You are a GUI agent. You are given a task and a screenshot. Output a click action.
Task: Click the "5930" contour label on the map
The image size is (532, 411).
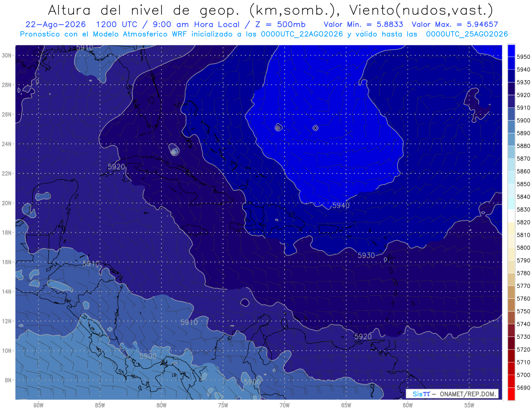coord(366,255)
